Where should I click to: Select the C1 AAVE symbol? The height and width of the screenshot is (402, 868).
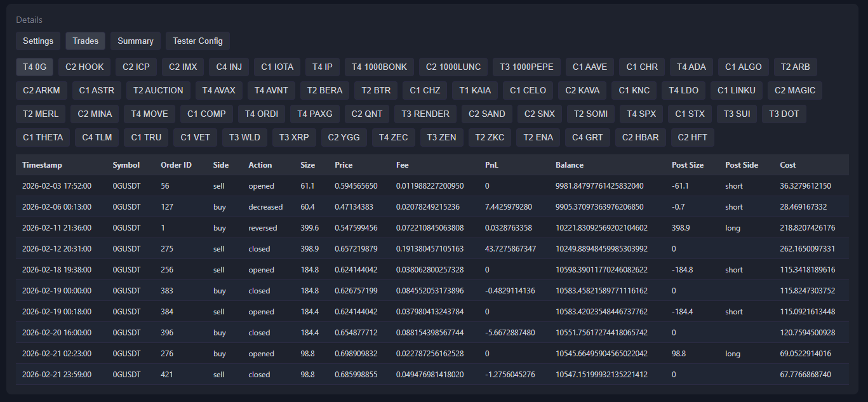click(x=590, y=67)
